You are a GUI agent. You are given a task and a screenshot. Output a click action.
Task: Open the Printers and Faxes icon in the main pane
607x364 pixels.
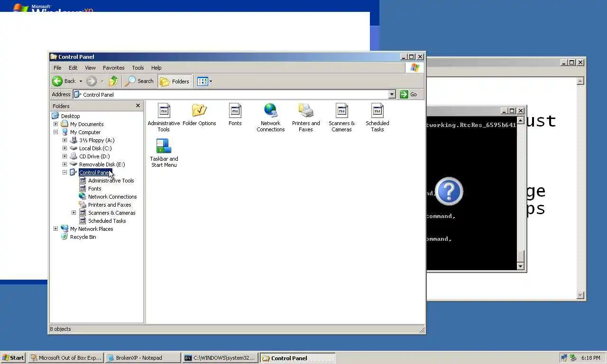(306, 118)
